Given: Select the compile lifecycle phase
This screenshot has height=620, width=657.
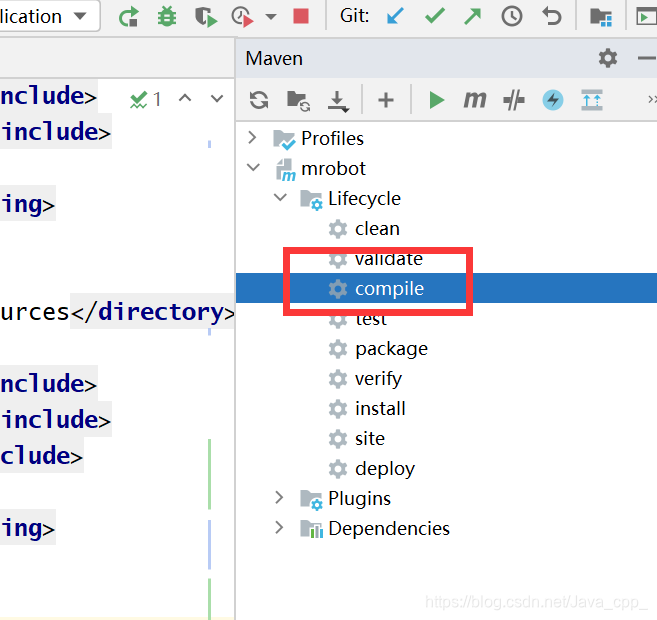Looking at the screenshot, I should [389, 289].
